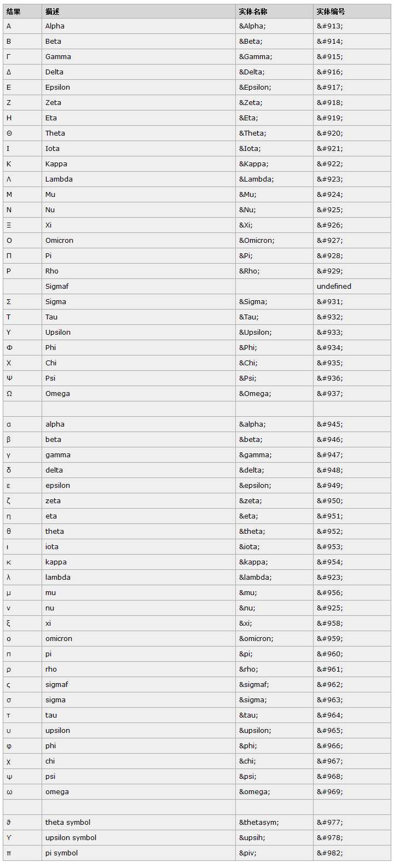Click the 描述 column header
This screenshot has height=868, width=394.
pos(53,11)
